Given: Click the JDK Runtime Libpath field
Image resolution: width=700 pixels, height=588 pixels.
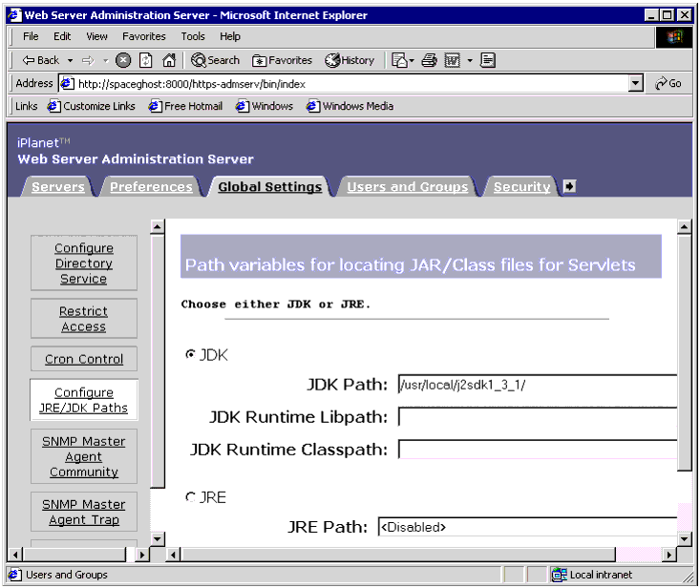Looking at the screenshot, I should [x=538, y=417].
